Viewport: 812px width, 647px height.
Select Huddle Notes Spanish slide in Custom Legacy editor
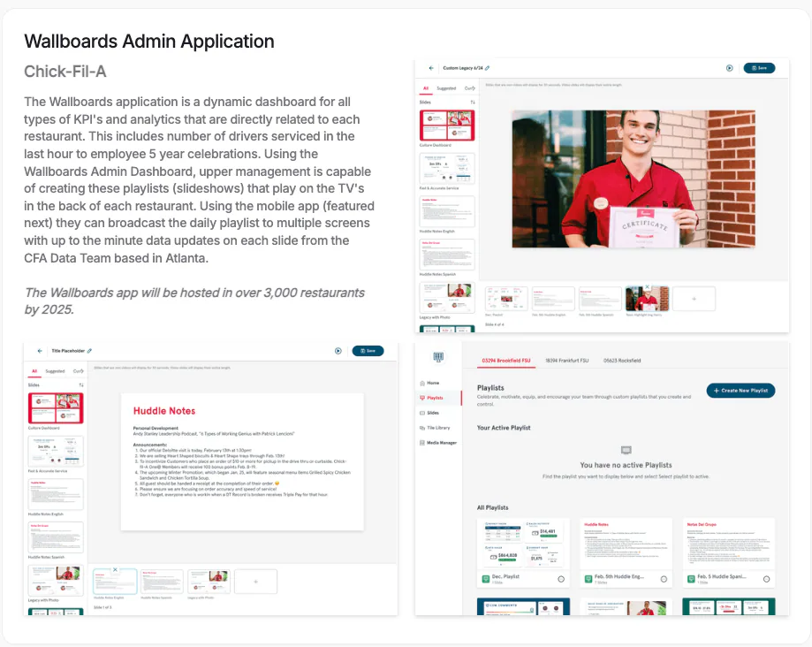click(447, 255)
